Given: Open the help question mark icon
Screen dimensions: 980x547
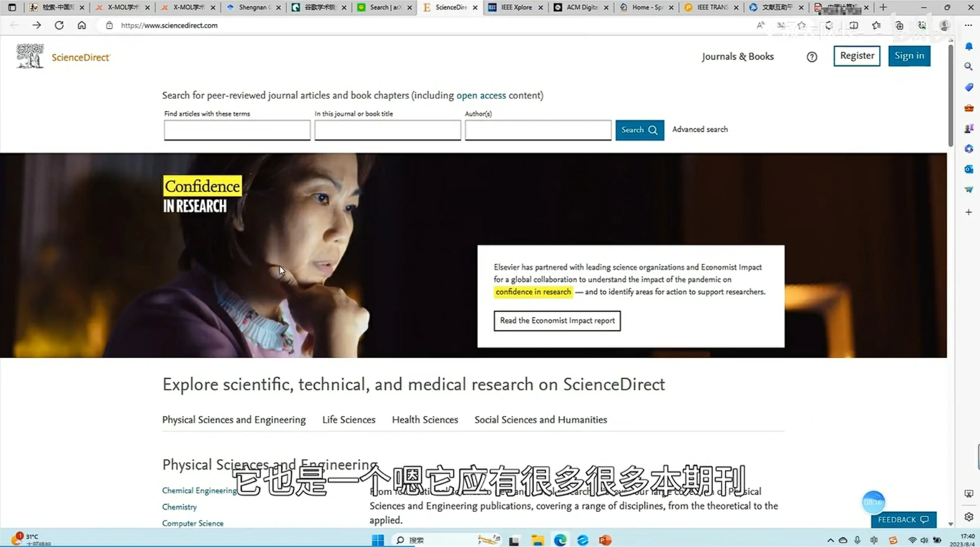Looking at the screenshot, I should (812, 57).
